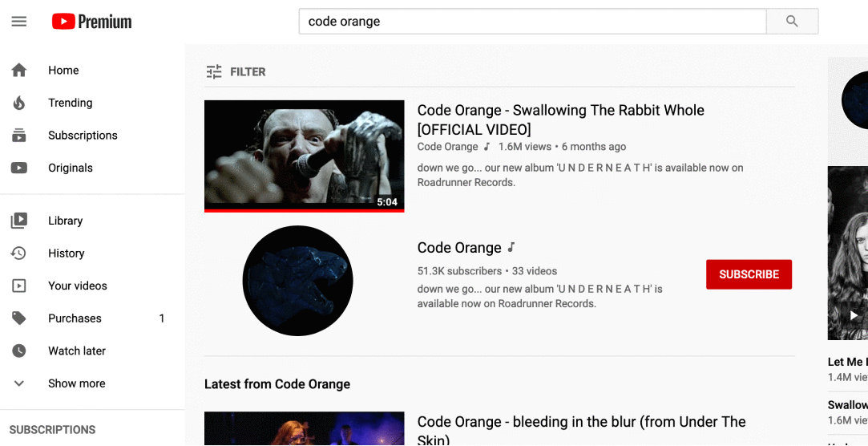This screenshot has height=446, width=868.
Task: Click the Trending flame icon
Action: [18, 103]
